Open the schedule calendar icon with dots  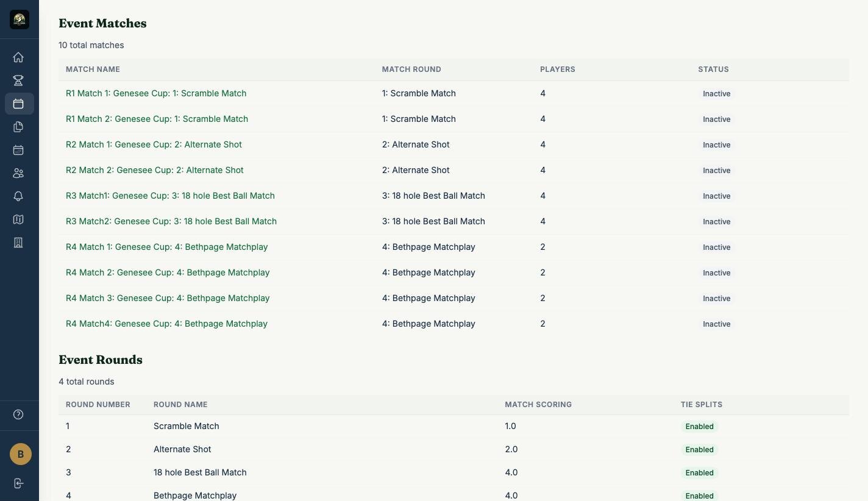tap(18, 150)
